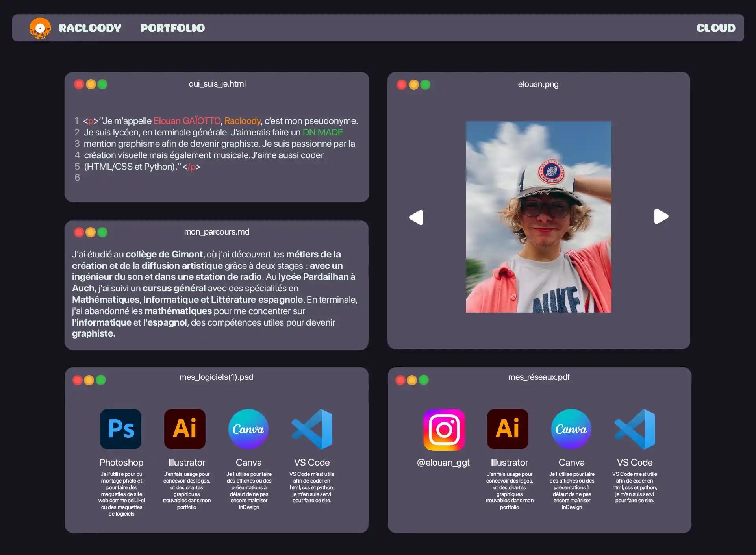Click the orange pseudonym Racloody in code
Image resolution: width=756 pixels, height=555 pixels.
click(243, 121)
